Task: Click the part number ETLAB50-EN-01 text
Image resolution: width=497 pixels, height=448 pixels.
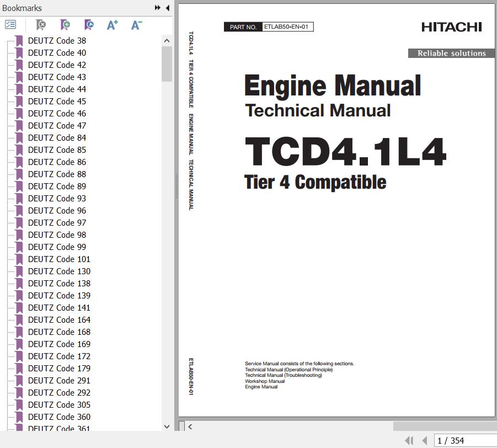Action: [x=286, y=26]
